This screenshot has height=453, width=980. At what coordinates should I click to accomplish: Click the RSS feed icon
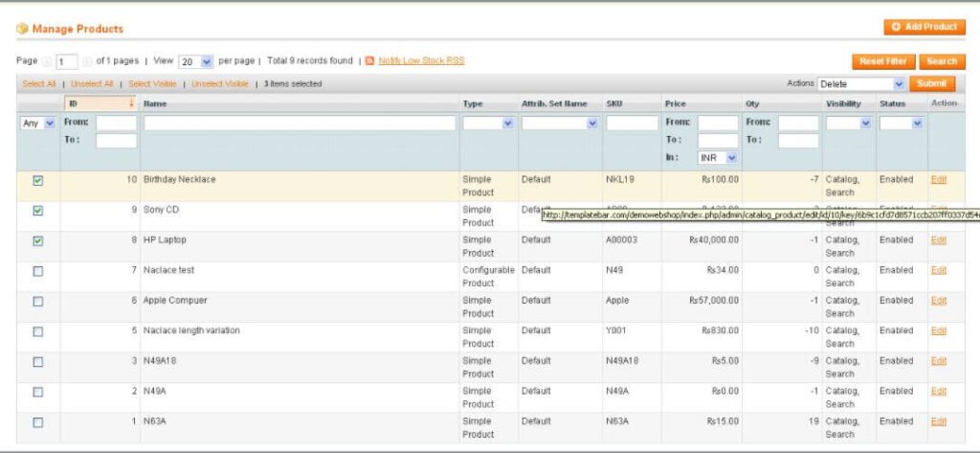pyautogui.click(x=369, y=61)
